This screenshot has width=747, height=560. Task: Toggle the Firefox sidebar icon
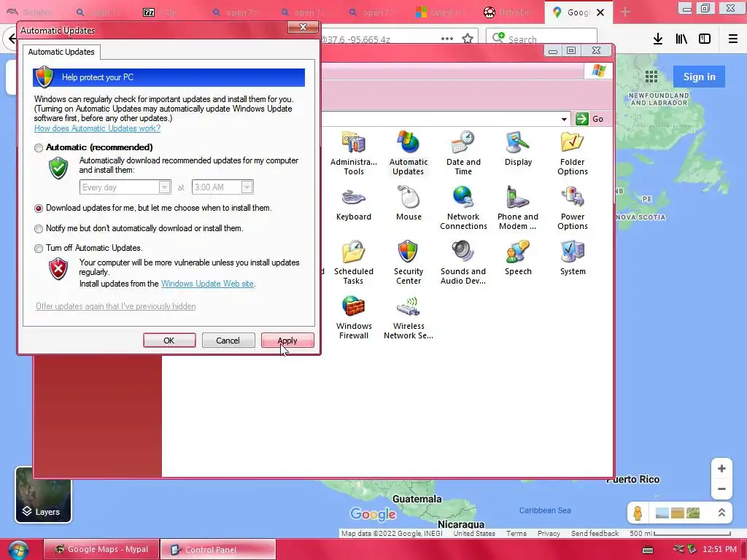tap(705, 39)
